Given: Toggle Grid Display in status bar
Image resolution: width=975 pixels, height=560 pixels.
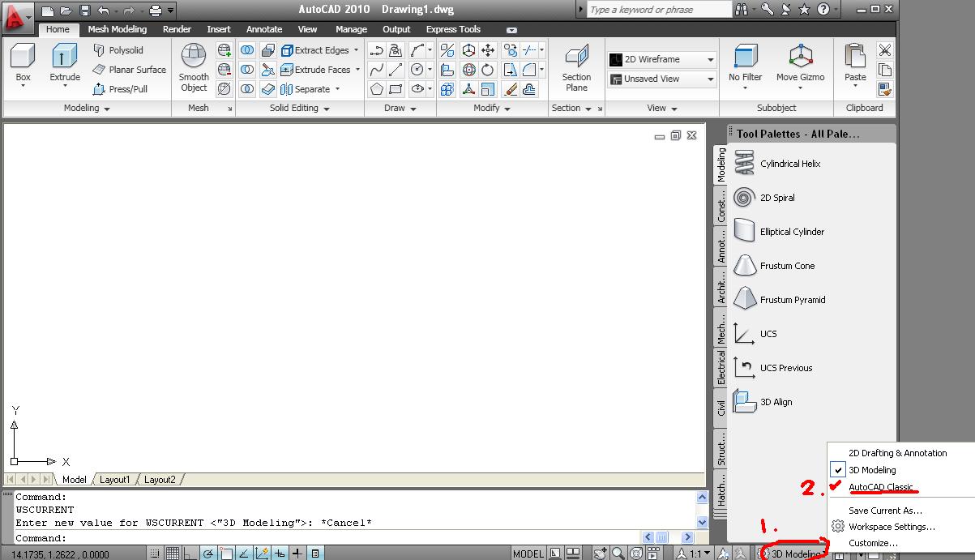Looking at the screenshot, I should (x=173, y=554).
